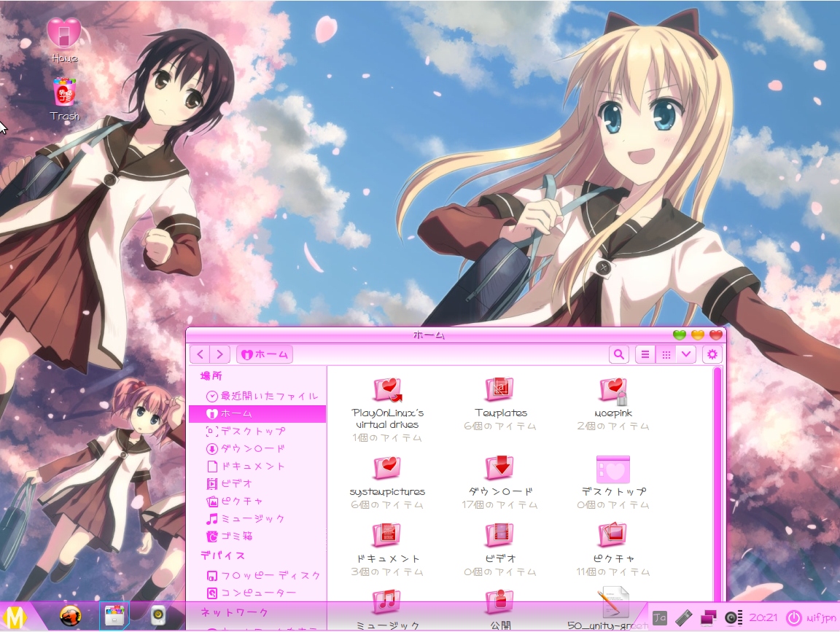Screen dimensions: 840x632
Task: Select the デスクトップ folder icon in the file pane
Action: 612,469
